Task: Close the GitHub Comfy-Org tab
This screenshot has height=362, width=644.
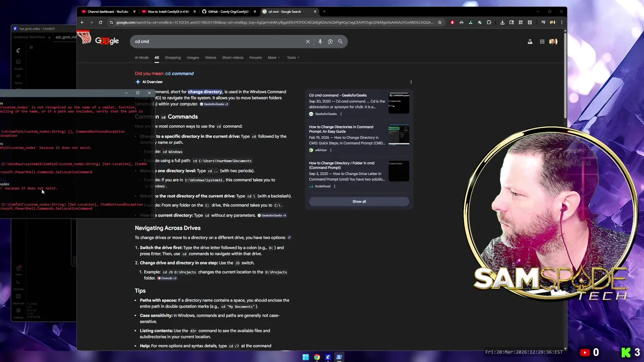Action: [x=255, y=12]
